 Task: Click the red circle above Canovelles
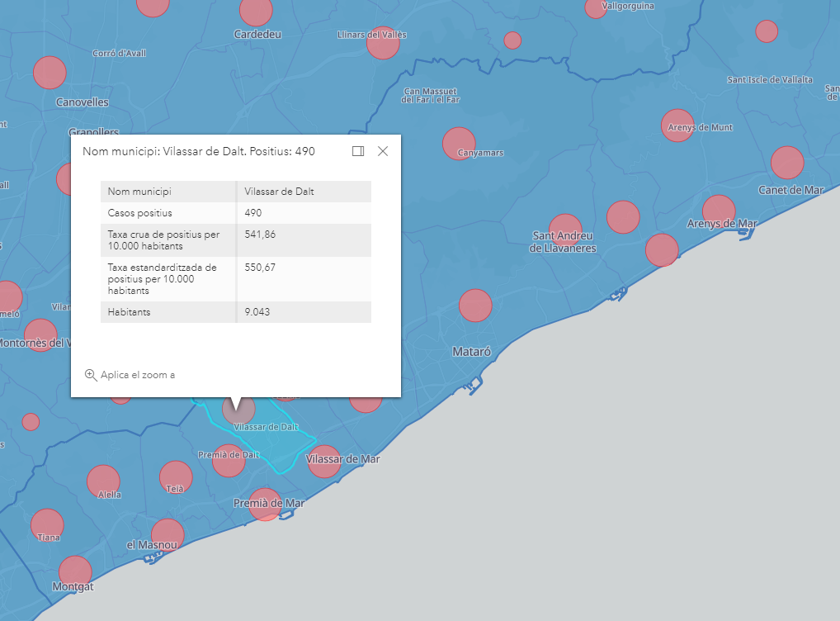tap(50, 73)
